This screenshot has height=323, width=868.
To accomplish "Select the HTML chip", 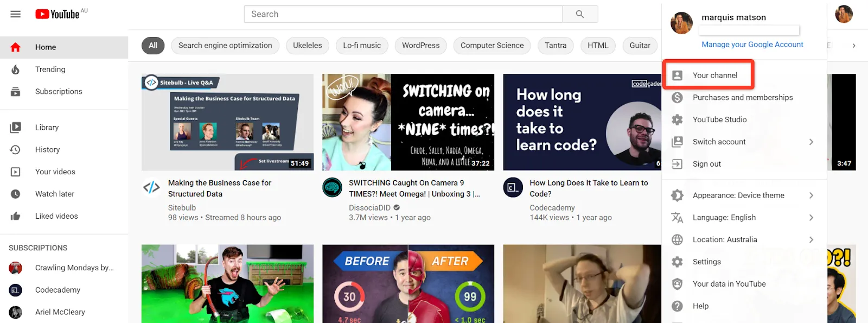I will tap(598, 46).
